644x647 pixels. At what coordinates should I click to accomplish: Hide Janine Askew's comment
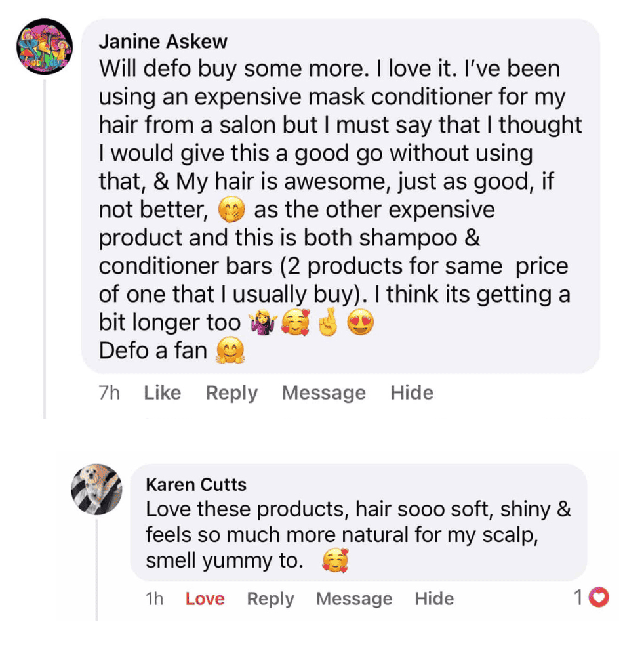coord(412,393)
